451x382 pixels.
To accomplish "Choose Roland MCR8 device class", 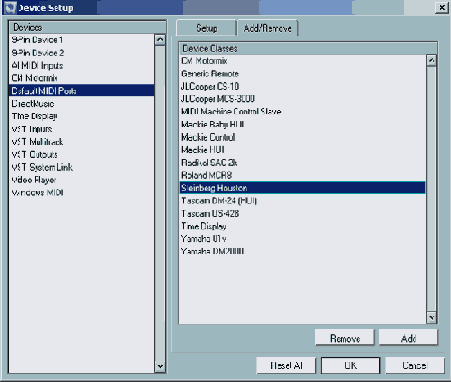I will 302,175.
